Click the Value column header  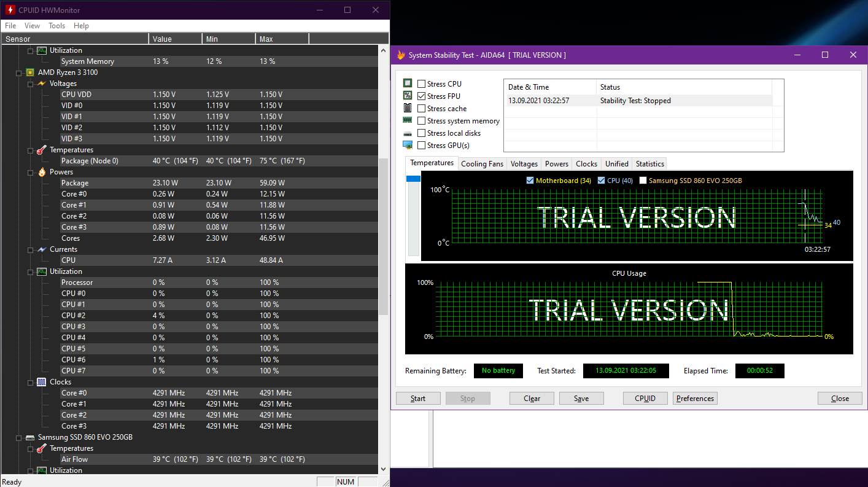(x=176, y=39)
